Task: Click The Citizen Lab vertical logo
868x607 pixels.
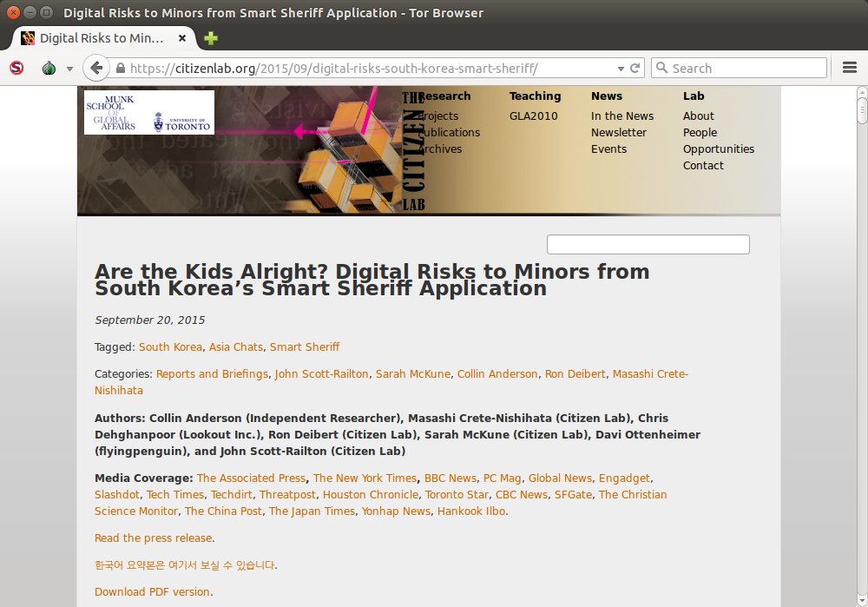Action: pos(413,151)
